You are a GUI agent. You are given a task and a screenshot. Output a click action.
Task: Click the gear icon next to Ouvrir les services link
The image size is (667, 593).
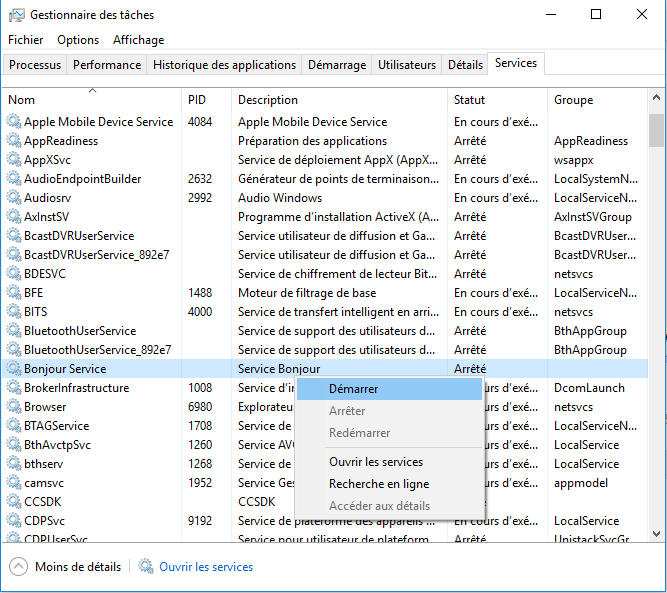coord(146,566)
